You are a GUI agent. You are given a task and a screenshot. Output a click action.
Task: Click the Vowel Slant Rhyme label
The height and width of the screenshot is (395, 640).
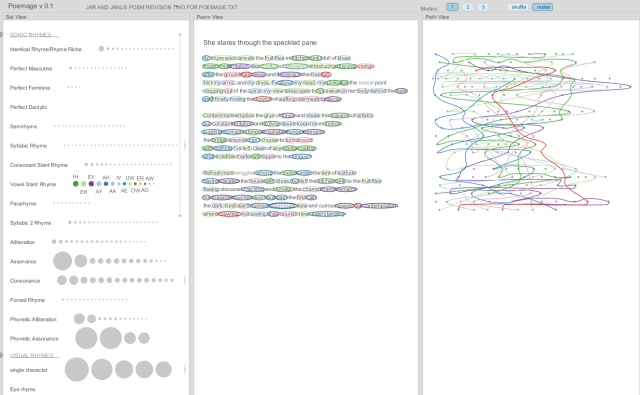tap(33, 184)
